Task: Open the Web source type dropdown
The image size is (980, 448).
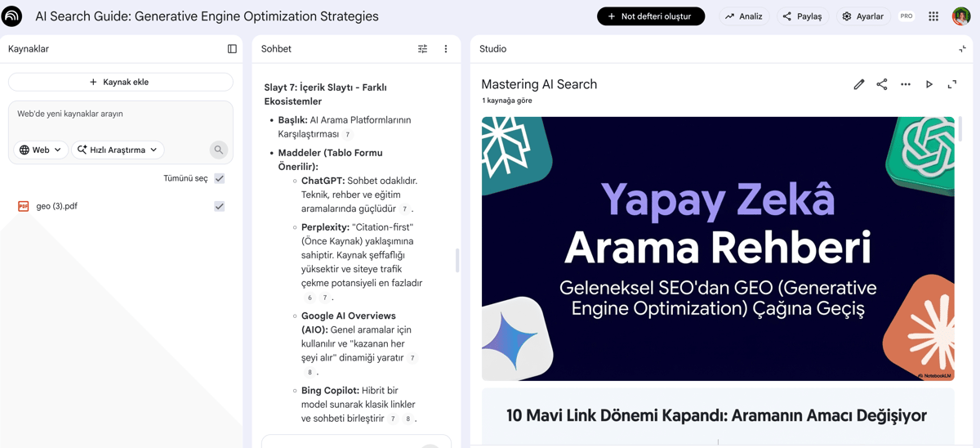Action: [x=41, y=150]
